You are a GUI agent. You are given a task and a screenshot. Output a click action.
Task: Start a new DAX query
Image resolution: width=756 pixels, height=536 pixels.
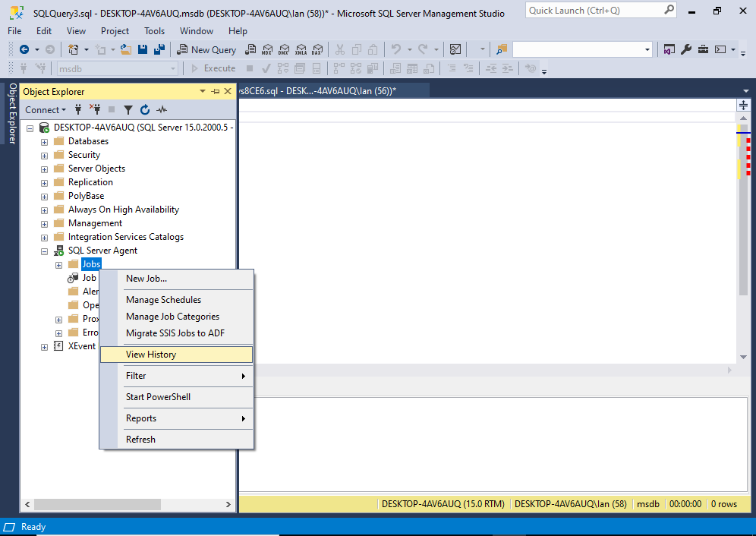[x=317, y=49]
